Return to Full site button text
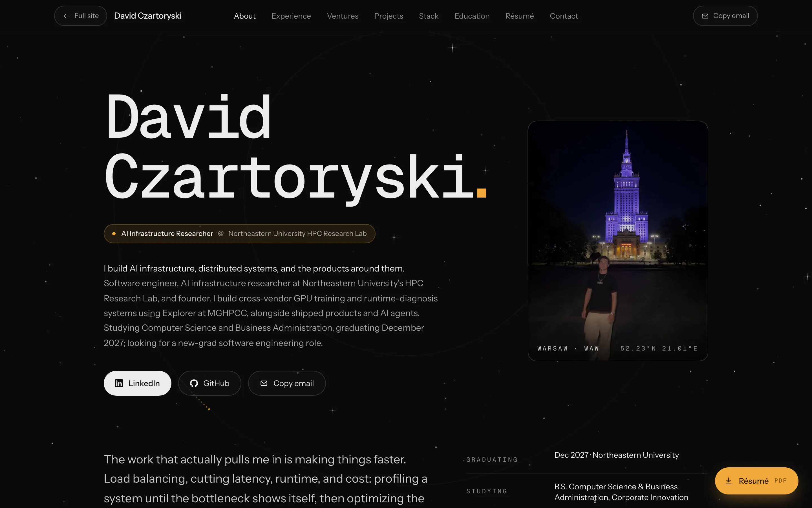Screen dimensions: 812x508 pyautogui.click(x=87, y=16)
